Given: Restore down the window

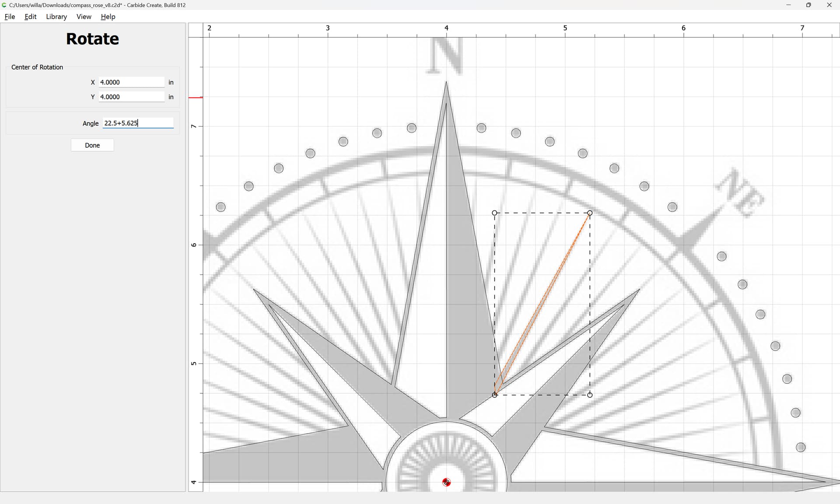Looking at the screenshot, I should [808, 5].
